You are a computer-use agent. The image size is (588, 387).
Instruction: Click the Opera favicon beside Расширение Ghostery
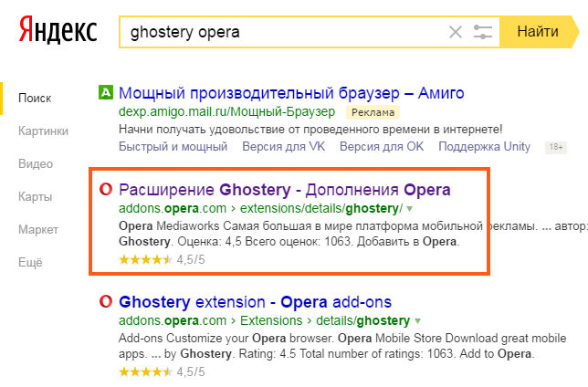[106, 190]
